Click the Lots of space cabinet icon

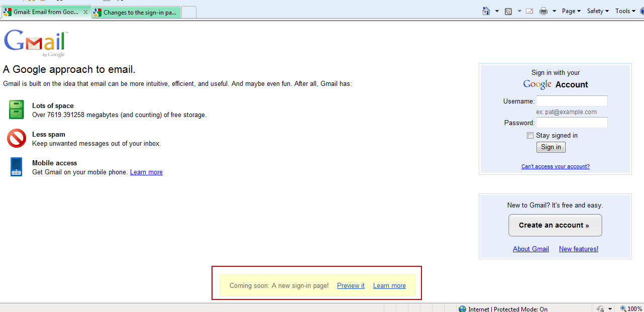(x=17, y=110)
